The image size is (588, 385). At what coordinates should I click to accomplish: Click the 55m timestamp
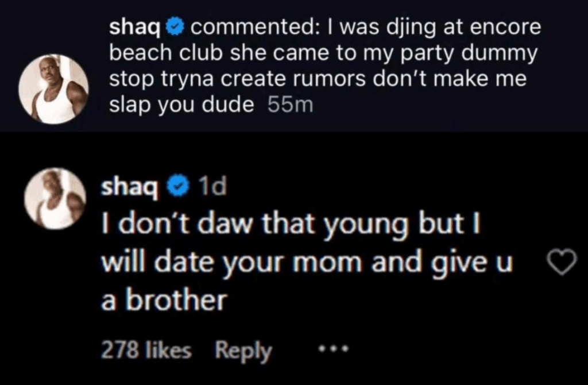[289, 106]
